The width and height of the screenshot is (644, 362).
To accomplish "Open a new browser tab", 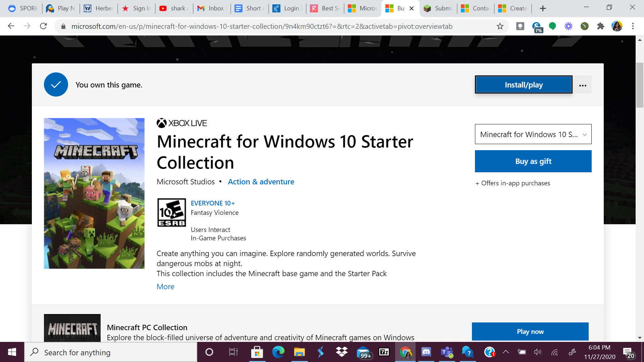I will [543, 8].
